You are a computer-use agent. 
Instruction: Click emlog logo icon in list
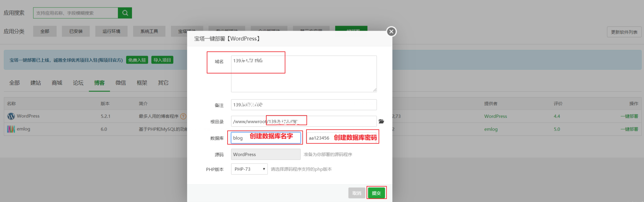pyautogui.click(x=11, y=129)
